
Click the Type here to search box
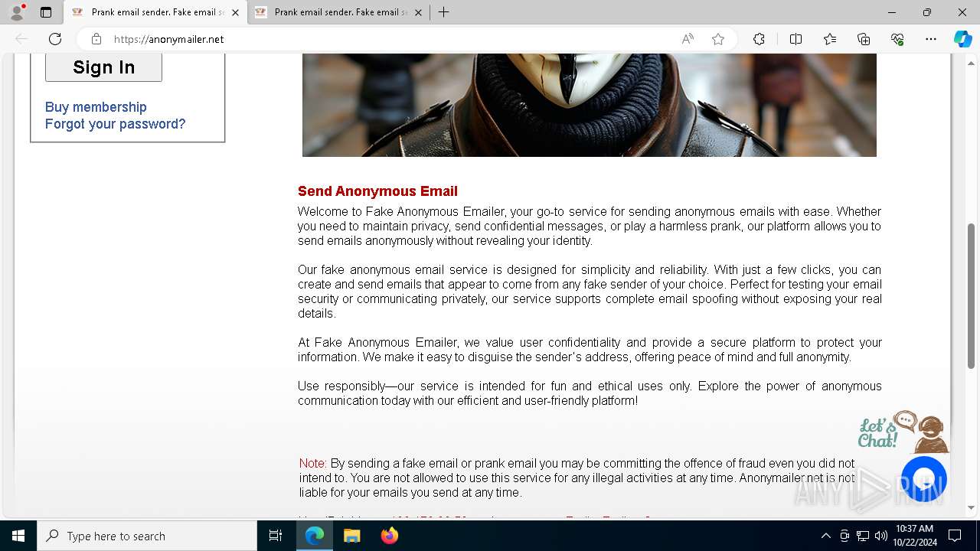(147, 536)
